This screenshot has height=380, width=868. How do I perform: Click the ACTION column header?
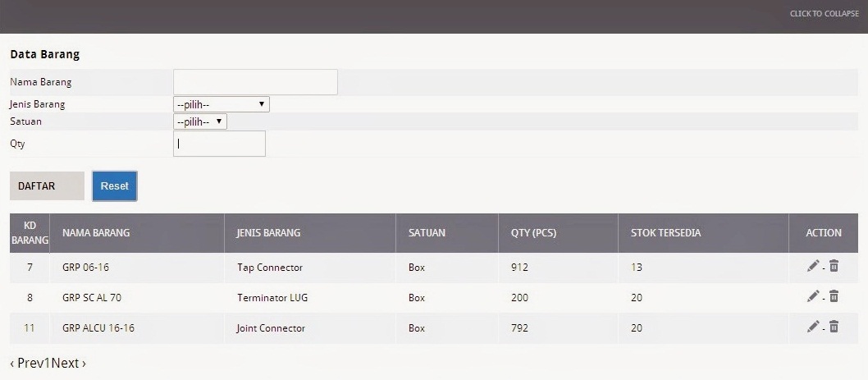pos(824,232)
